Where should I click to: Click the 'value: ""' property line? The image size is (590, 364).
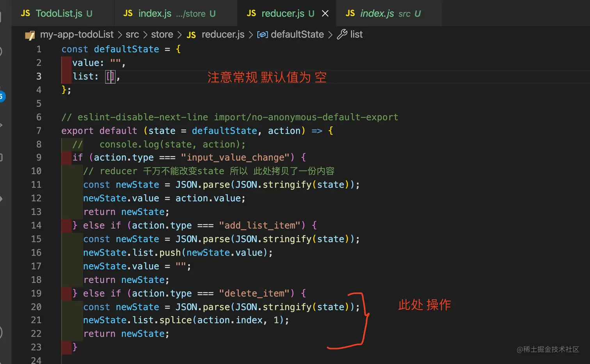coord(99,63)
